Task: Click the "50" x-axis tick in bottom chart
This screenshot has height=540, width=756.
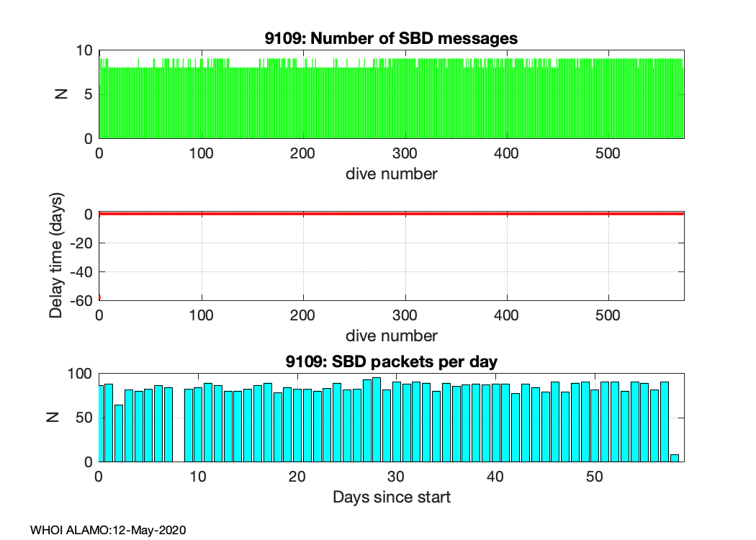Action: pos(594,477)
